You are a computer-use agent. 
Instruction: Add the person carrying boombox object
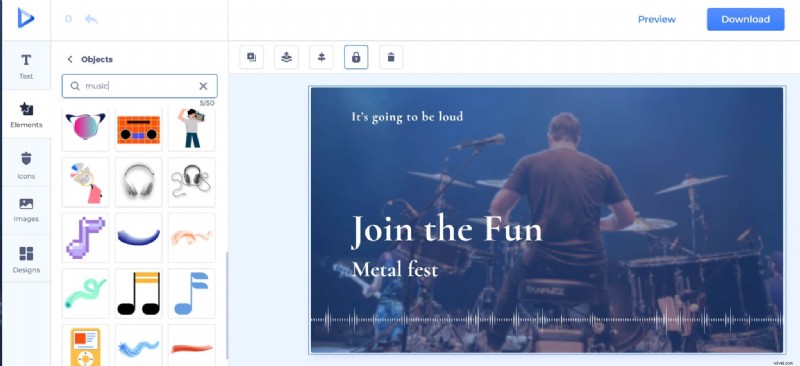click(191, 128)
